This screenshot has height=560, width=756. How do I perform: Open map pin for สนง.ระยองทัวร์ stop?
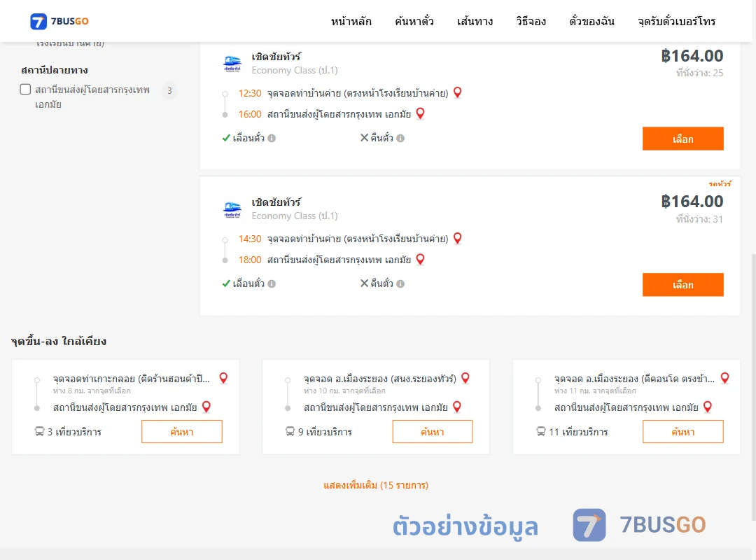pyautogui.click(x=465, y=378)
